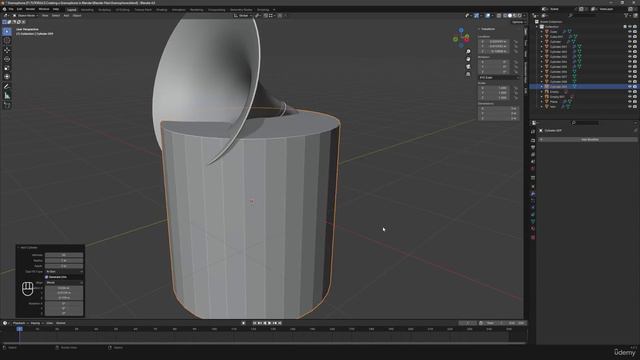The width and height of the screenshot is (640, 360).
Task: Open the viewport Add menu
Action: point(66,16)
